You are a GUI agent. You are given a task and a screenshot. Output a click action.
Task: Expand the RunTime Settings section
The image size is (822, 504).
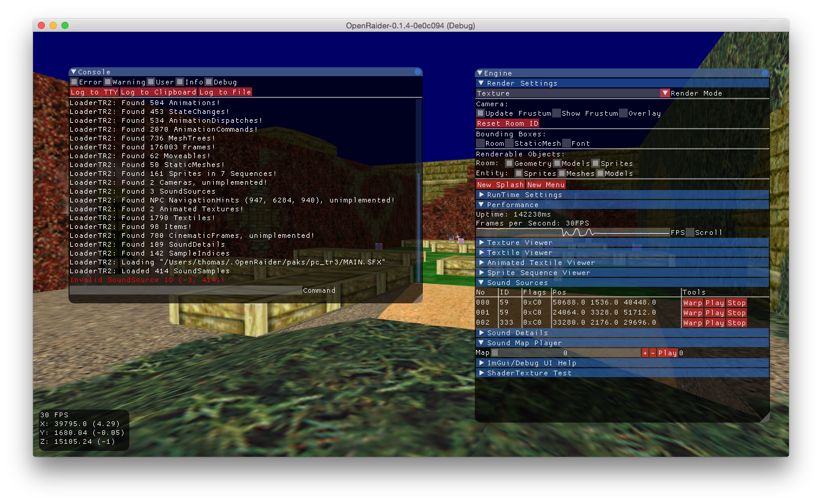pyautogui.click(x=622, y=195)
